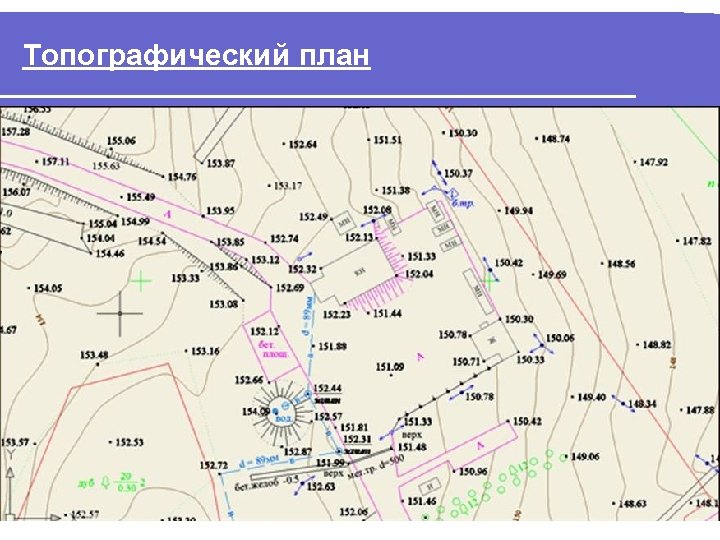The width and height of the screenshot is (720, 540).
Task: Click the black crosshair cursor on the map
Action: click(x=120, y=314)
